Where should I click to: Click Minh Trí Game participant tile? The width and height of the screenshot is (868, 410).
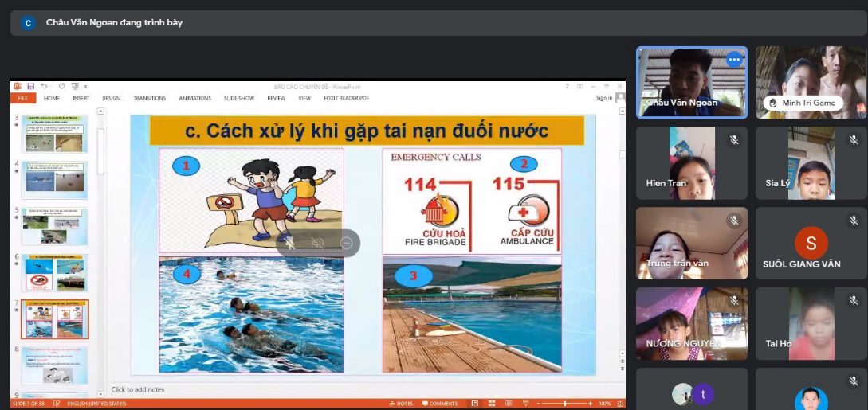point(811,82)
